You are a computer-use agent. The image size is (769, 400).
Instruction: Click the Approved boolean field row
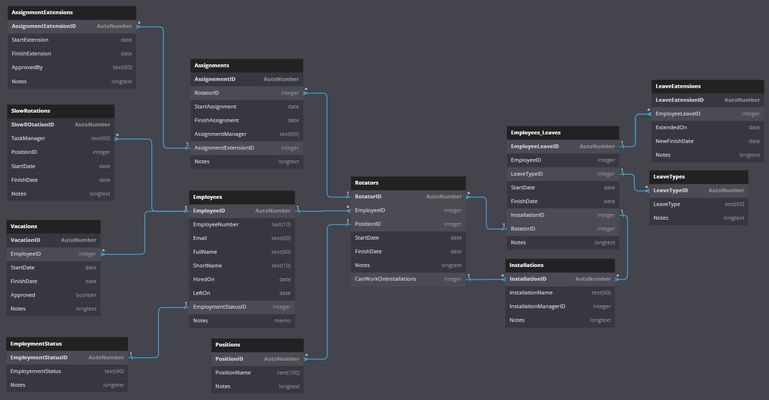point(53,295)
